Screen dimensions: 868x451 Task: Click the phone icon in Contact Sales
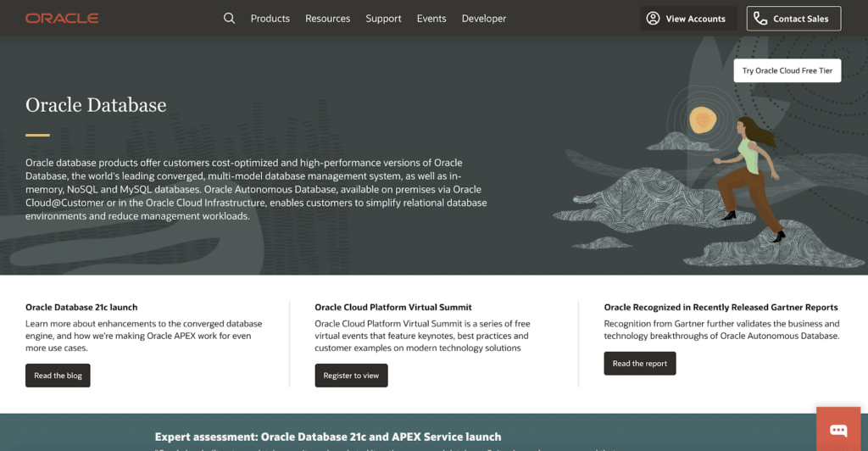coord(760,19)
